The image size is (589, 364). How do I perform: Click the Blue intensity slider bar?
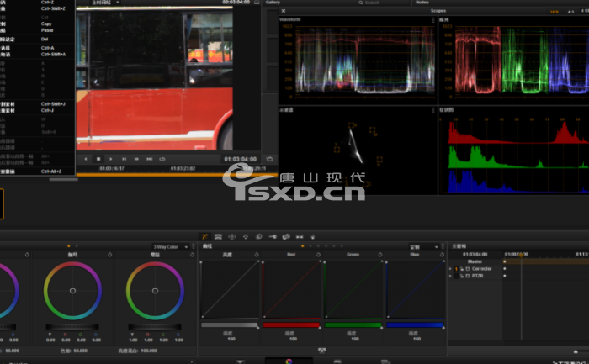pos(415,325)
